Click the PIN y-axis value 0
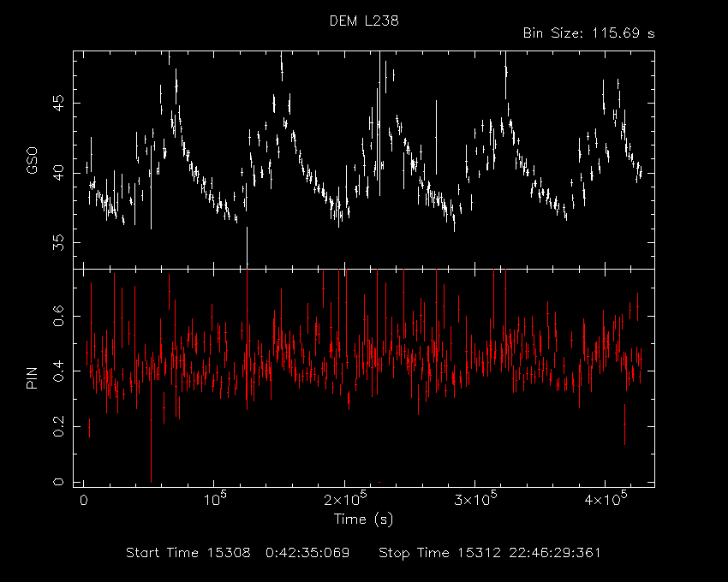The height and width of the screenshot is (582, 728). tap(58, 482)
